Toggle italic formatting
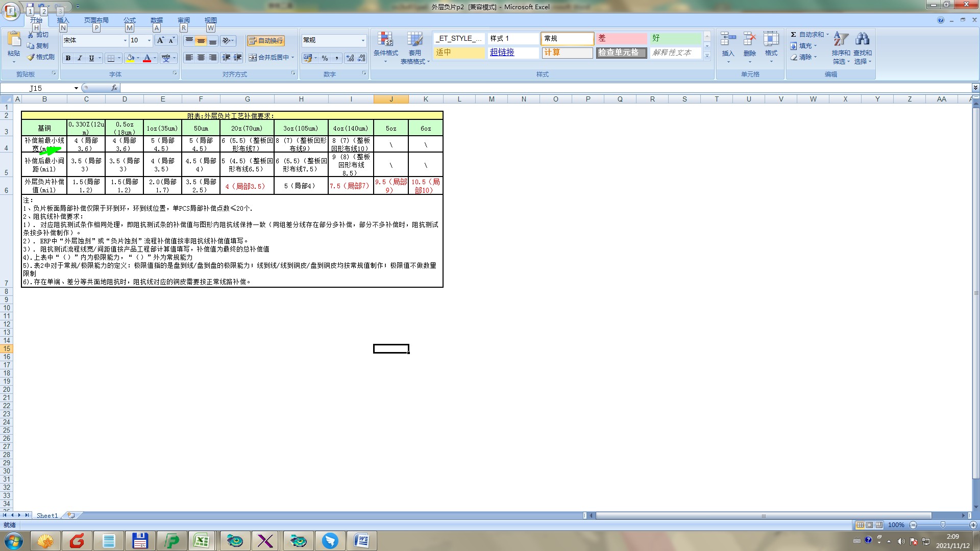Image resolution: width=980 pixels, height=551 pixels. click(x=80, y=58)
